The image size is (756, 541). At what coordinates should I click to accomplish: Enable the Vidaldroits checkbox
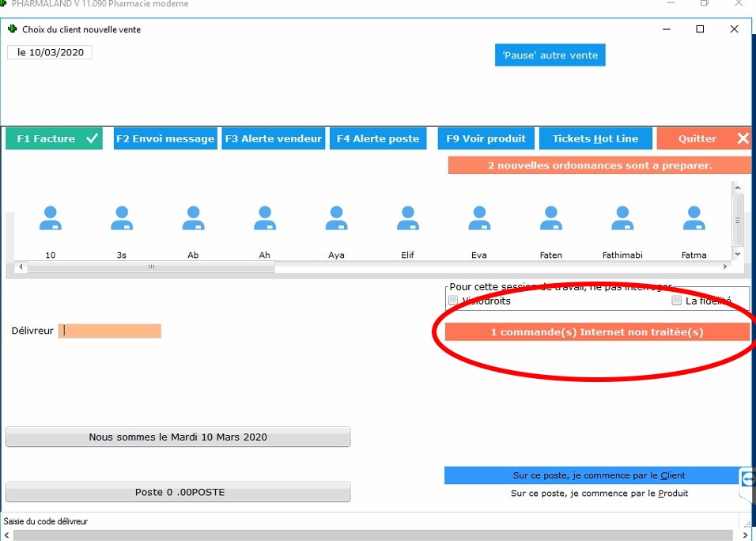coord(453,301)
